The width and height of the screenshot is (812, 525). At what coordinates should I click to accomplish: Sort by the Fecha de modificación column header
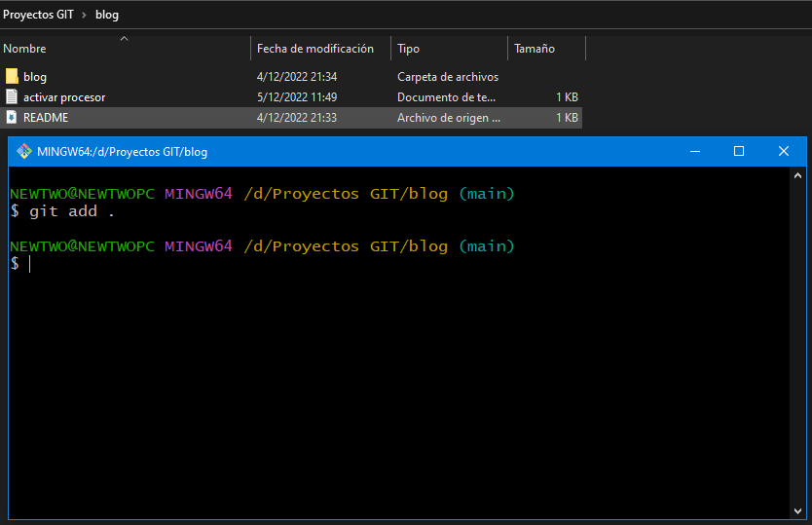pos(314,49)
